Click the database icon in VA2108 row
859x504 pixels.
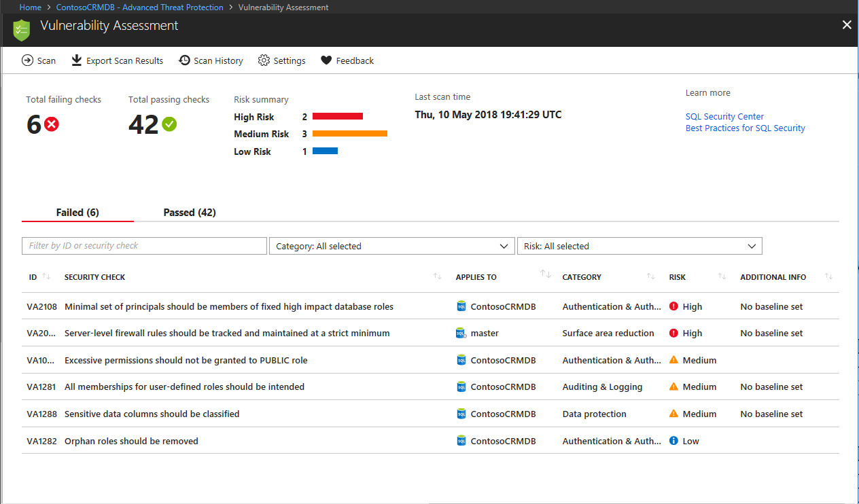461,306
